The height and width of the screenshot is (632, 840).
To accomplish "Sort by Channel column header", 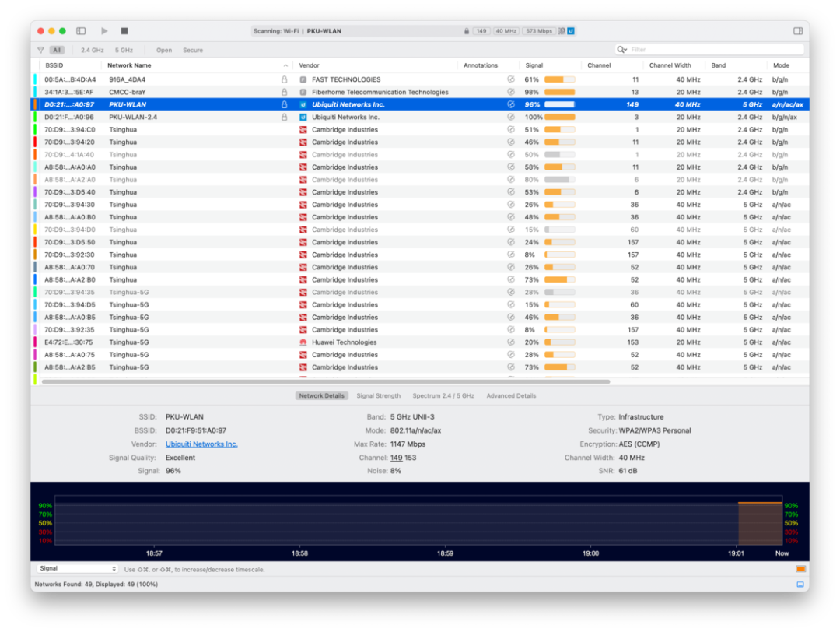I will pos(599,65).
